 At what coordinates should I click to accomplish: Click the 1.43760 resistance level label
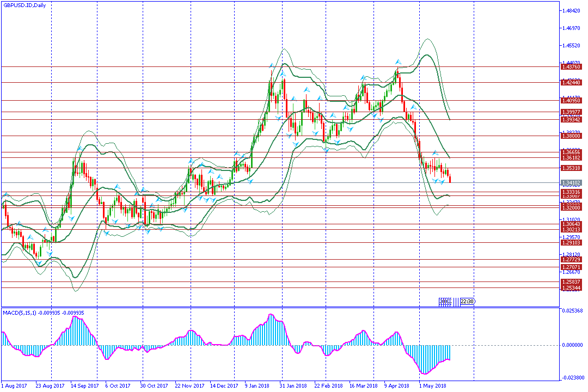click(x=570, y=67)
